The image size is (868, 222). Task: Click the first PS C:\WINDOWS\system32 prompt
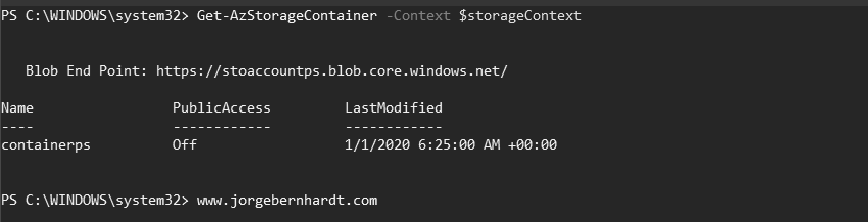tap(95, 16)
